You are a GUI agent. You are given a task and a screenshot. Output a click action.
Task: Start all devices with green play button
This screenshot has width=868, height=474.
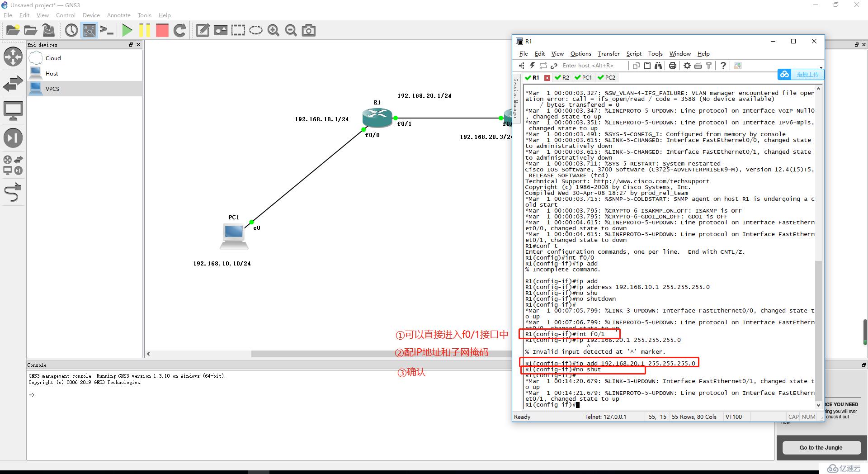[127, 30]
